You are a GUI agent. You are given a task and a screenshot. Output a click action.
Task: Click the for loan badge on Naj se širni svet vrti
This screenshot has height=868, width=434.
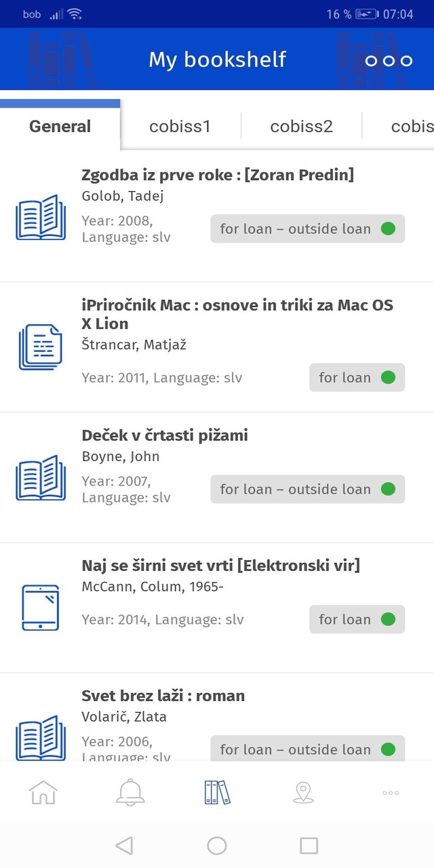[357, 619]
